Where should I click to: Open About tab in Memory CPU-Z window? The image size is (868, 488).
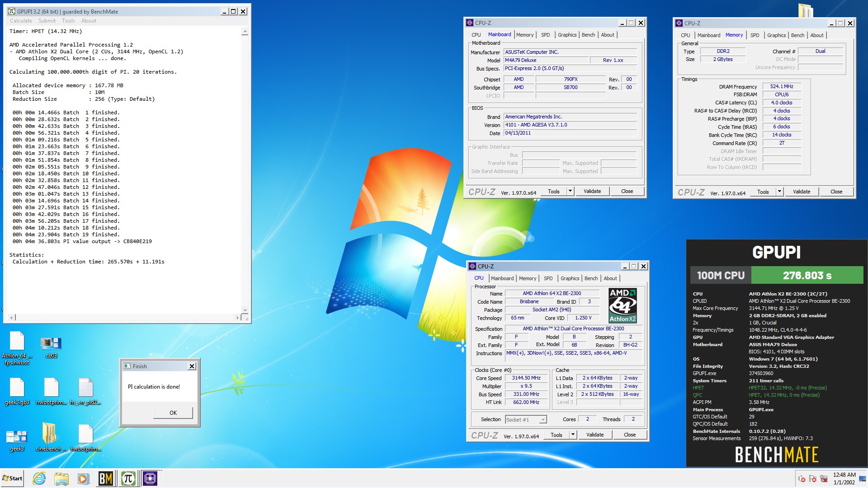click(817, 35)
